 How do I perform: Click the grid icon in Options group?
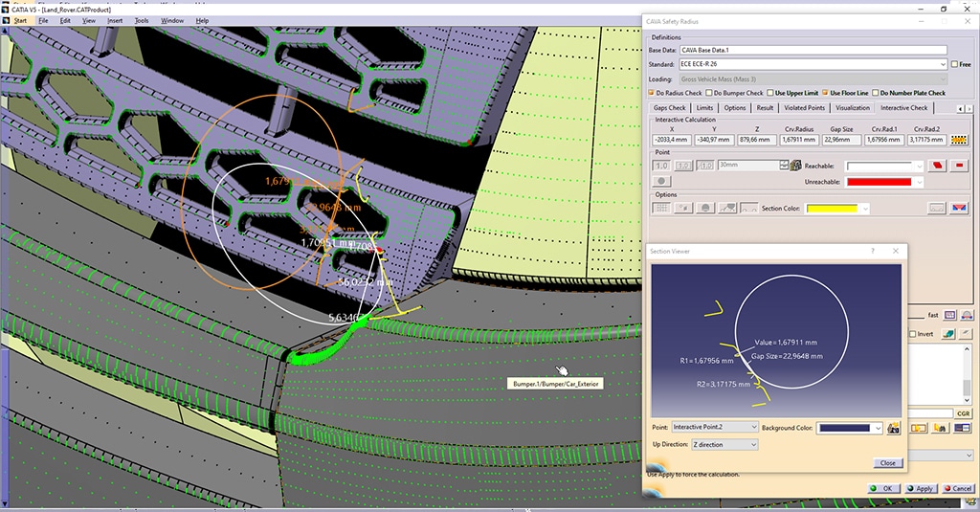pos(661,209)
